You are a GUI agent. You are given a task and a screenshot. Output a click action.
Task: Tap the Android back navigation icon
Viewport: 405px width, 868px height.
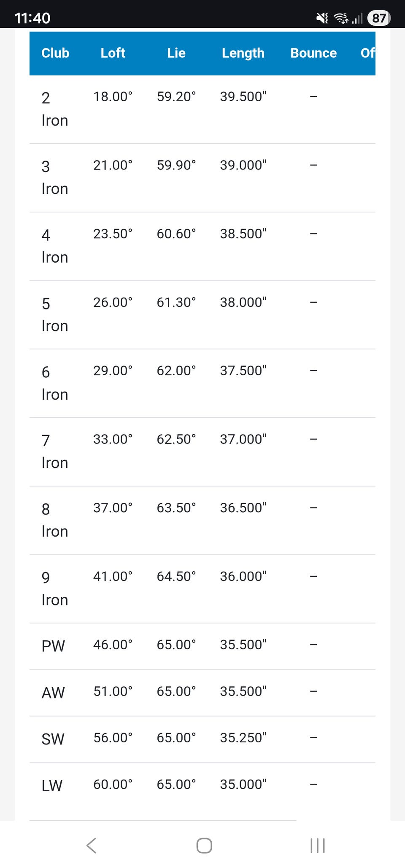coord(92,845)
